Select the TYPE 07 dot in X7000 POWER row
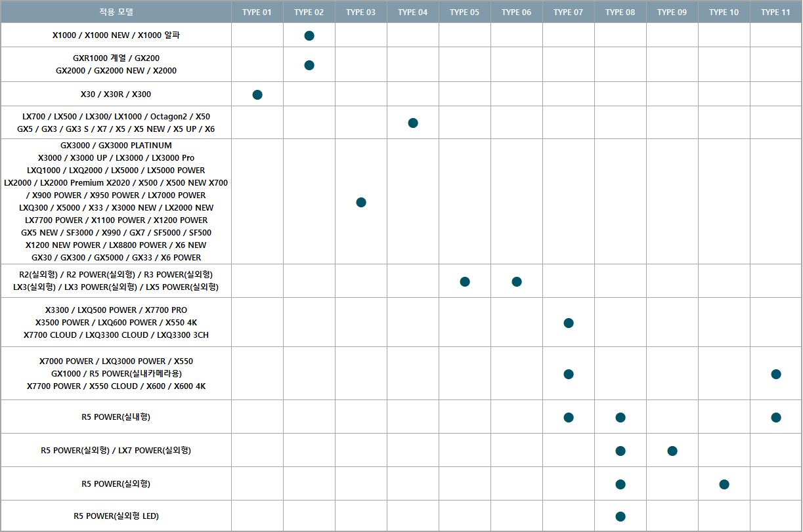This screenshot has width=803, height=532. [x=569, y=374]
